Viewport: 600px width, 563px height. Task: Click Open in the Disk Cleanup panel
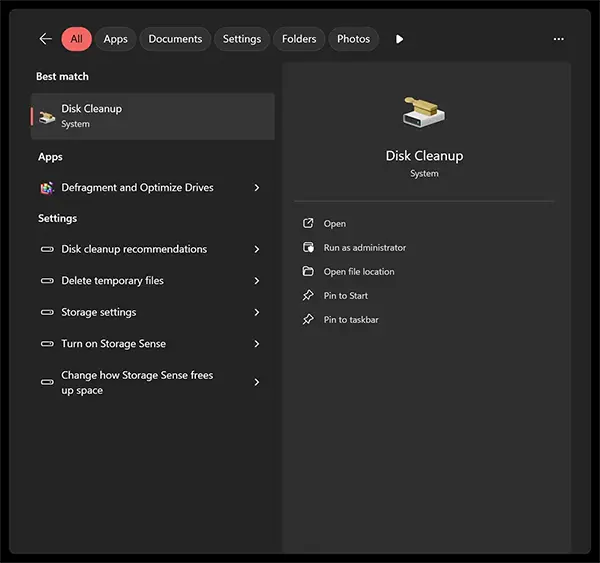(x=334, y=224)
